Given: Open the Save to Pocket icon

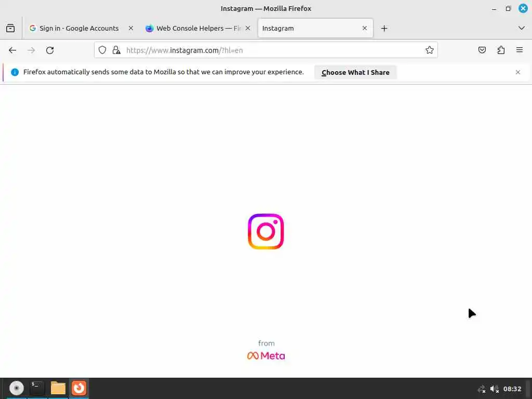Looking at the screenshot, I should pyautogui.click(x=482, y=50).
